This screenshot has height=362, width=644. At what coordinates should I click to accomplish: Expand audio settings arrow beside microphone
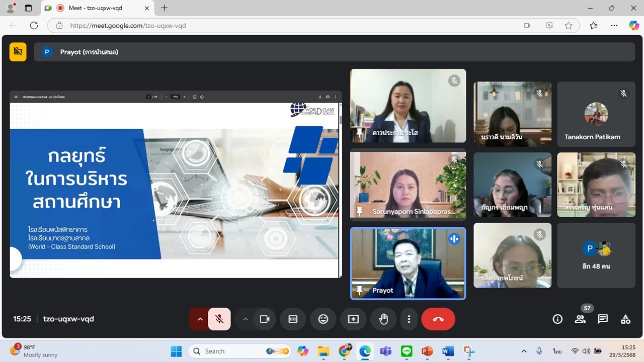pos(200,319)
